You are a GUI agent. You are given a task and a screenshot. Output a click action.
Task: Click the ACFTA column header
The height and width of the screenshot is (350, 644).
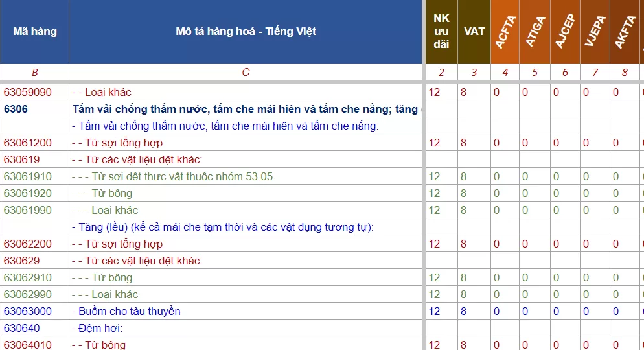coord(505,32)
